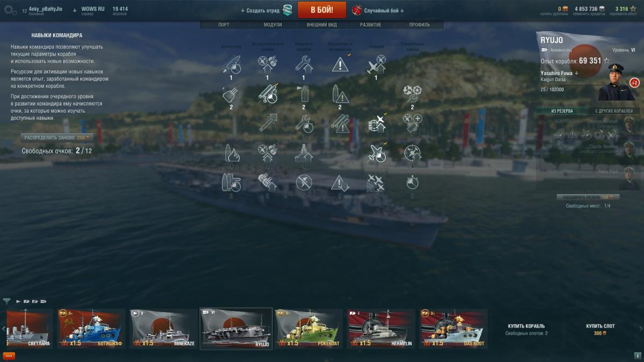The width and height of the screenshot is (644, 362).
Task: Open the account dropdown arrow near WOWS RU
Action: pos(75,10)
